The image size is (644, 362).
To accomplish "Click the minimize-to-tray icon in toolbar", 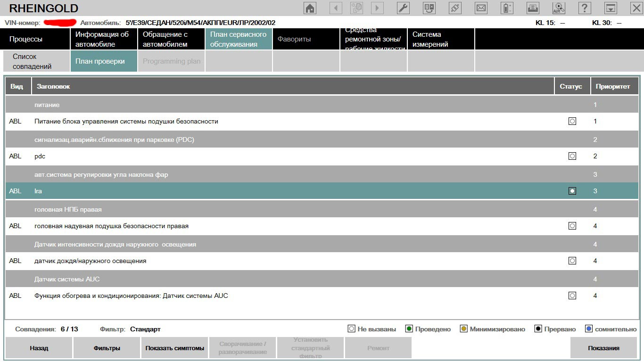I will click(x=611, y=8).
